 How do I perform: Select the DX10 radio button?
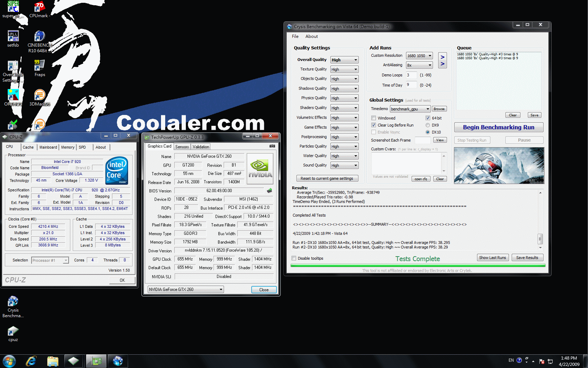tap(428, 132)
